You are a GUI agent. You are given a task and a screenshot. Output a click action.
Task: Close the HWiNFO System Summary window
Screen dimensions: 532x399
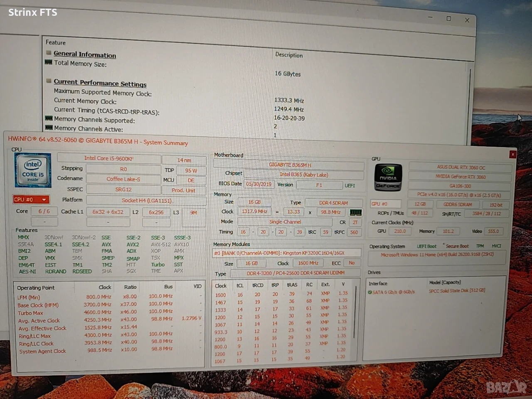coord(512,154)
